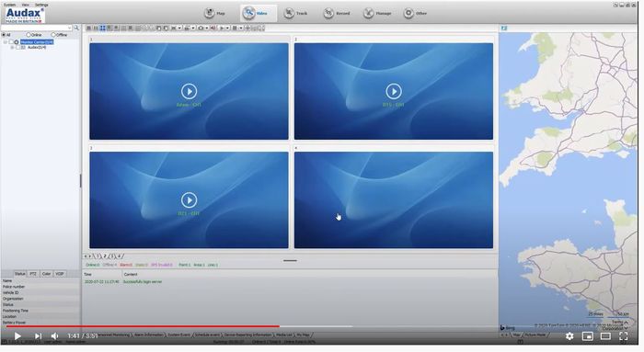Switch to the Color tab
The width and height of the screenshot is (644, 352).
pyautogui.click(x=46, y=274)
